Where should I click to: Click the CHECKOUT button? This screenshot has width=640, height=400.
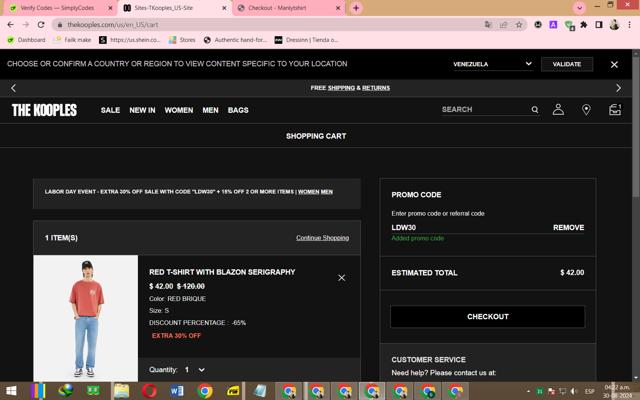pos(488,316)
